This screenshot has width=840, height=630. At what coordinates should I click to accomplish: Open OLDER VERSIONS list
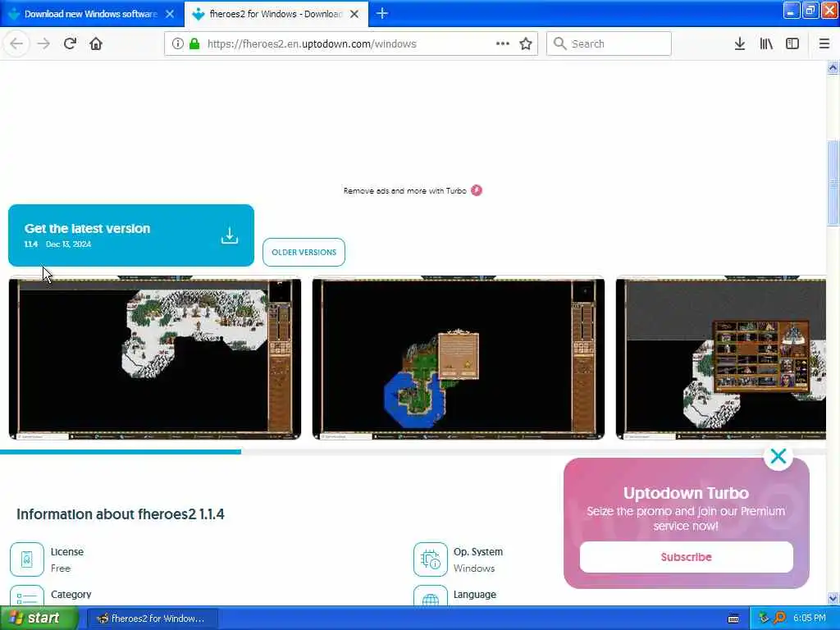point(304,252)
